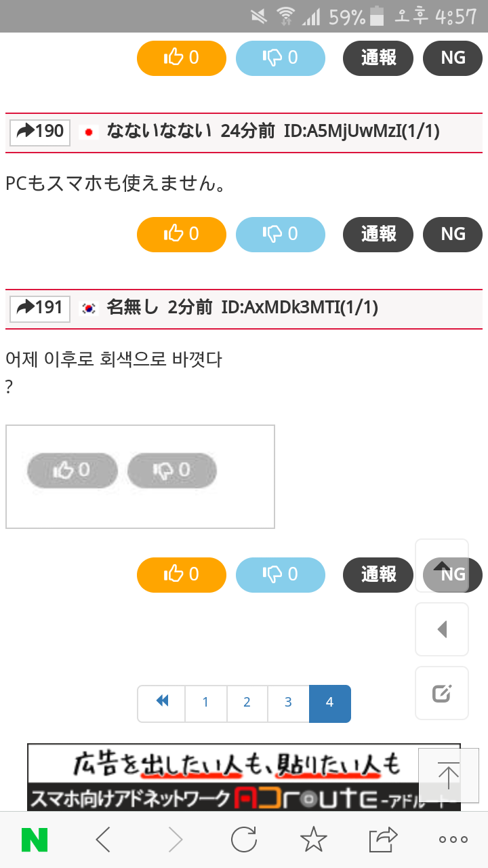Viewport: 488px width, 868px height.
Task: Jump to first page with double arrow
Action: coord(162,703)
